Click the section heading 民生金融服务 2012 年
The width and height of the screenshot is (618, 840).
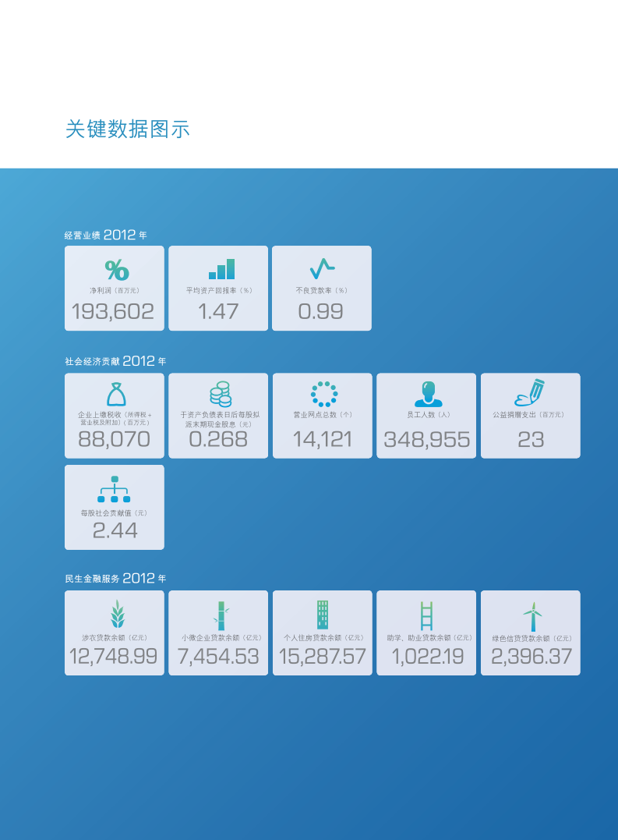click(115, 578)
